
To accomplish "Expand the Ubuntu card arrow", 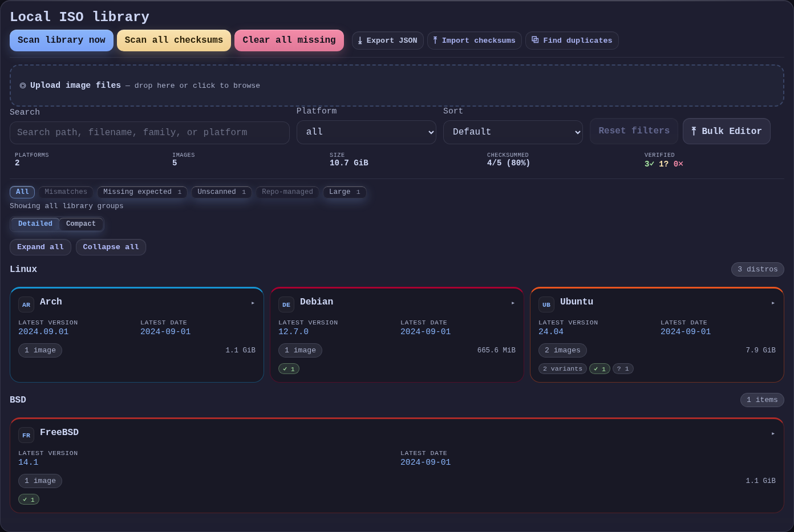I will (773, 303).
